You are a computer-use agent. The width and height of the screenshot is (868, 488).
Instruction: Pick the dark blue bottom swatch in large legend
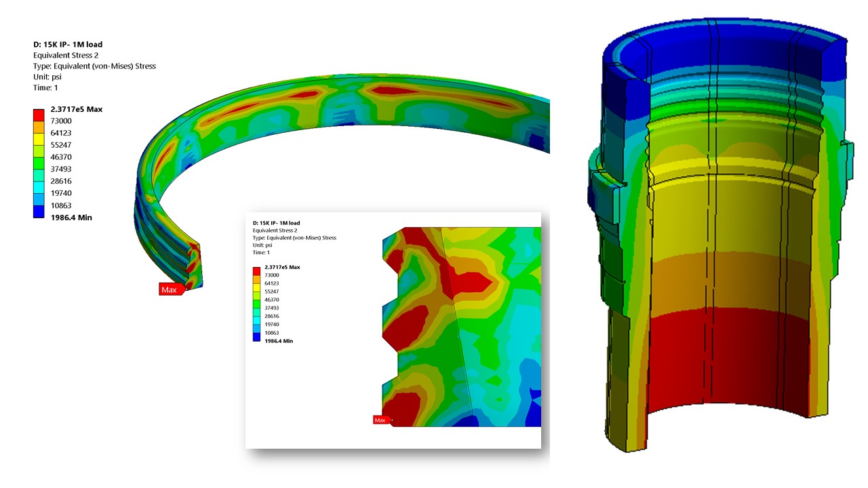click(x=39, y=211)
